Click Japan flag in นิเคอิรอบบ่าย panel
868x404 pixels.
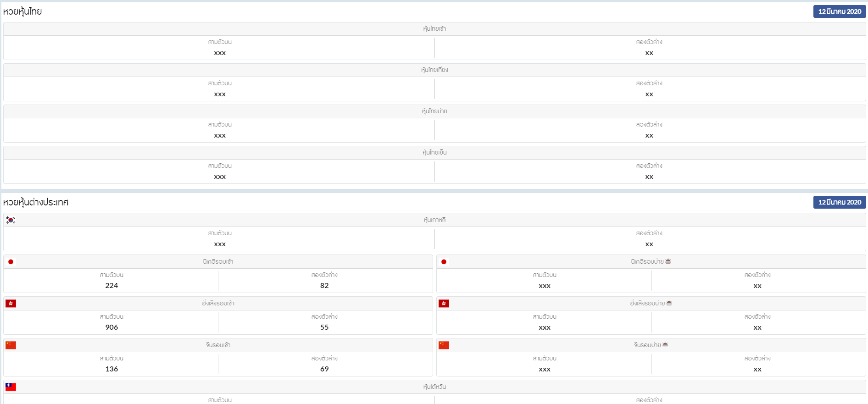(444, 262)
